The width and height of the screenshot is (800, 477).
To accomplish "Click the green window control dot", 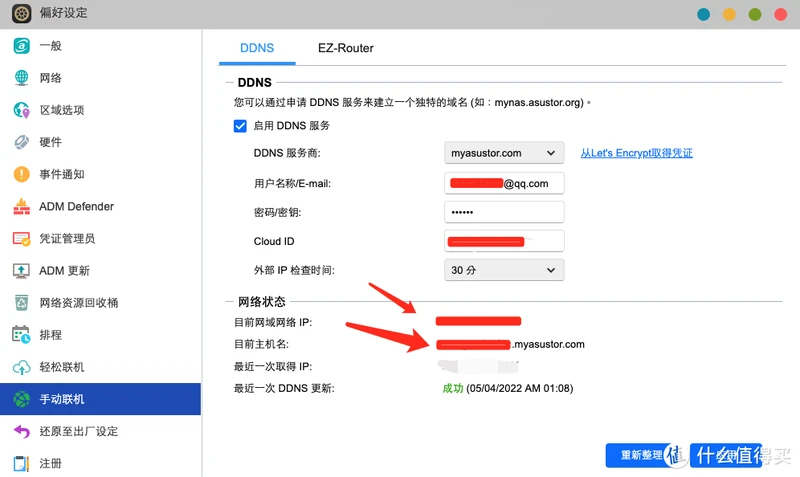I will pyautogui.click(x=755, y=14).
